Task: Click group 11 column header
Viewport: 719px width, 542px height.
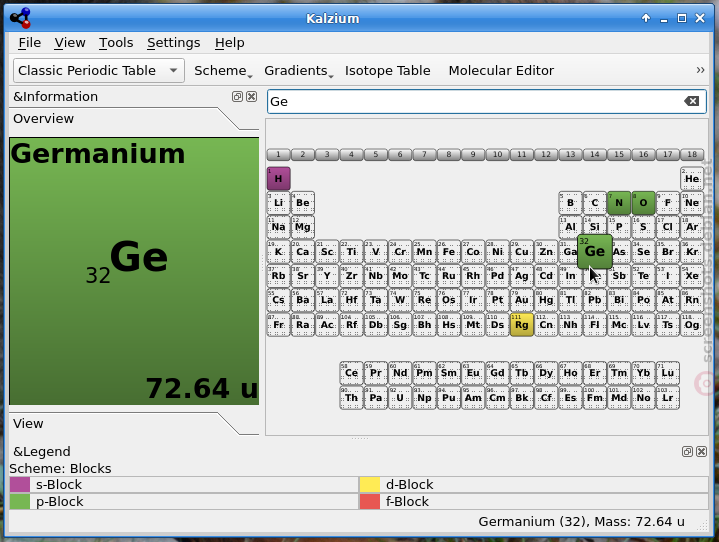Action: [x=521, y=155]
